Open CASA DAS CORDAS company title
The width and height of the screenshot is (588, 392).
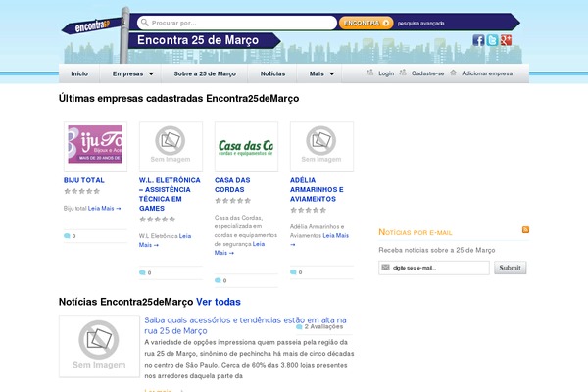pyautogui.click(x=232, y=185)
